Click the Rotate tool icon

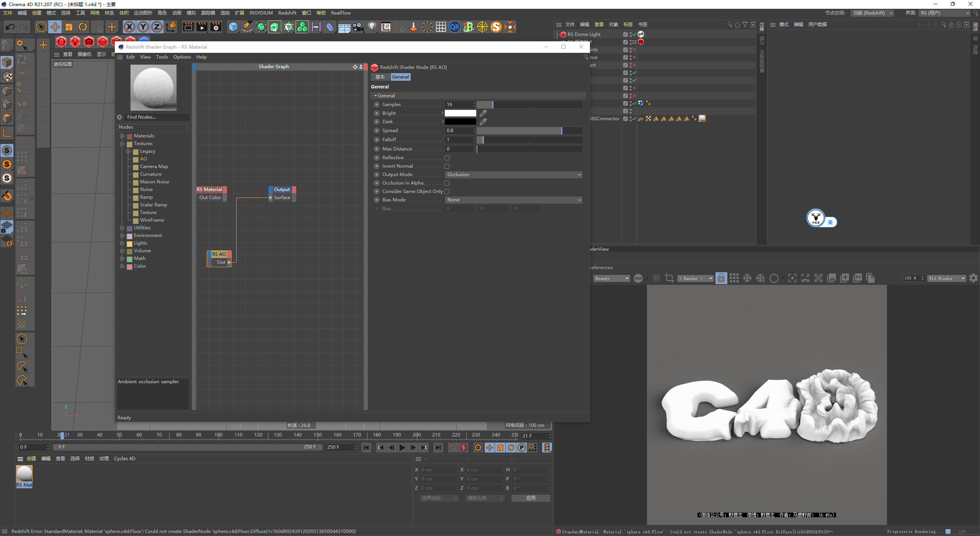83,27
